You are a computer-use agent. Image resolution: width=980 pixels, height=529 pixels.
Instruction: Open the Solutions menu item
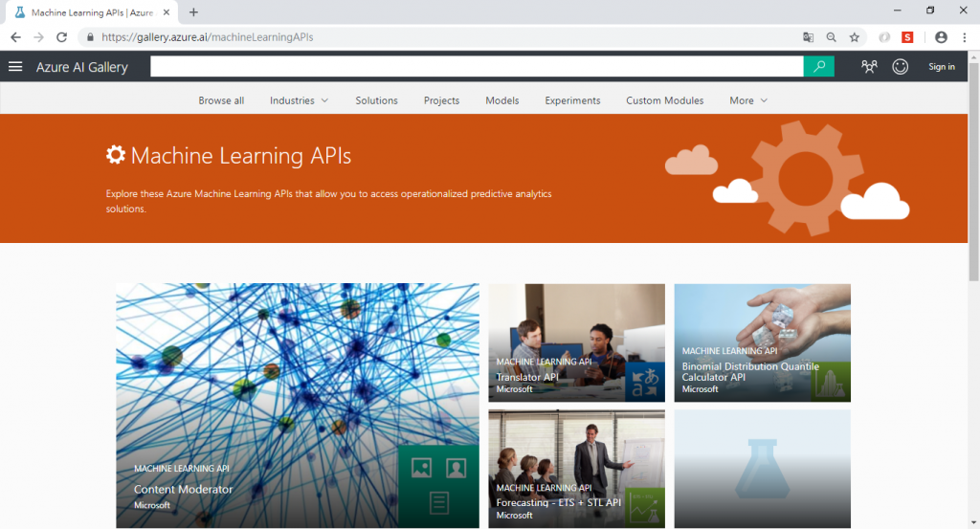(x=376, y=100)
